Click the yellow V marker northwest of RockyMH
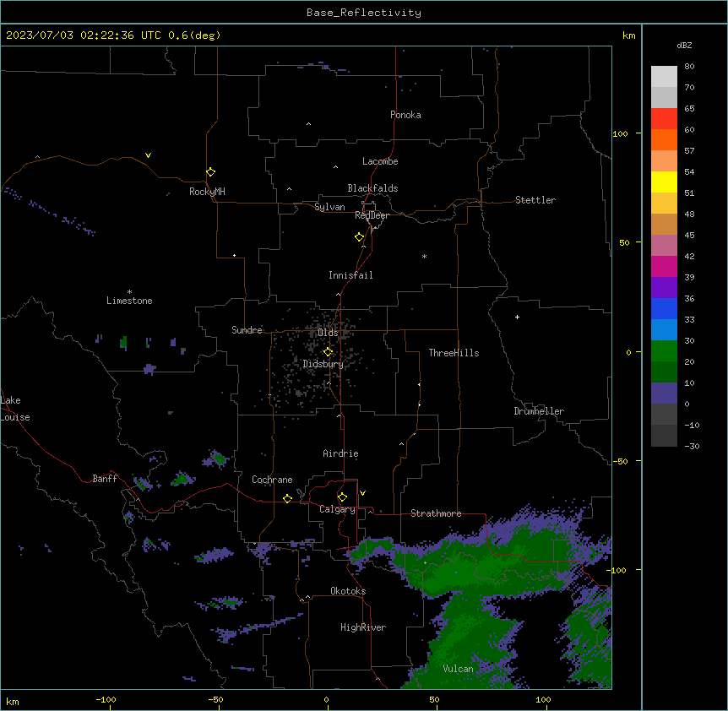 click(x=148, y=155)
